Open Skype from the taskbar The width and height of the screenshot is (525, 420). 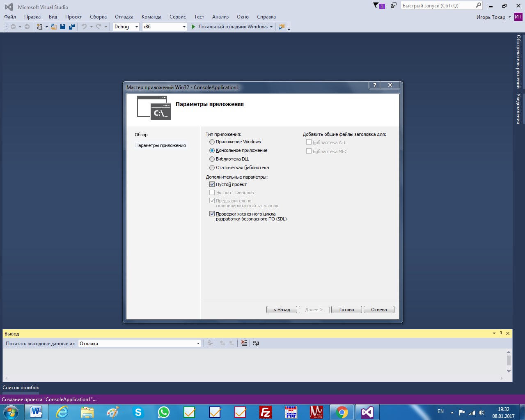[138, 412]
